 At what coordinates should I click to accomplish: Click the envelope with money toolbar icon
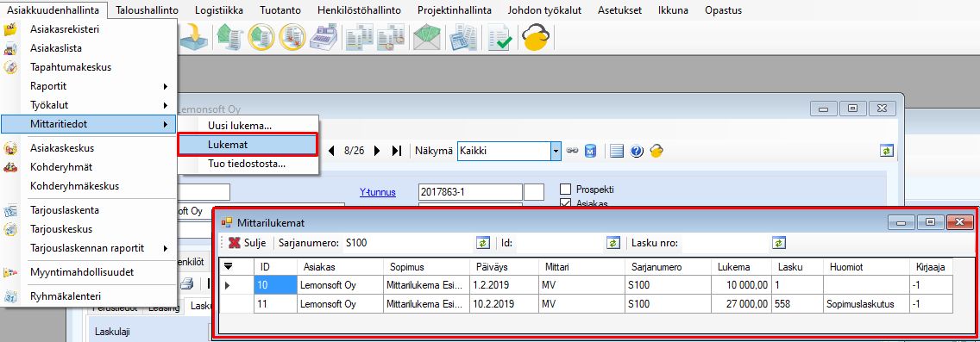pos(427,37)
